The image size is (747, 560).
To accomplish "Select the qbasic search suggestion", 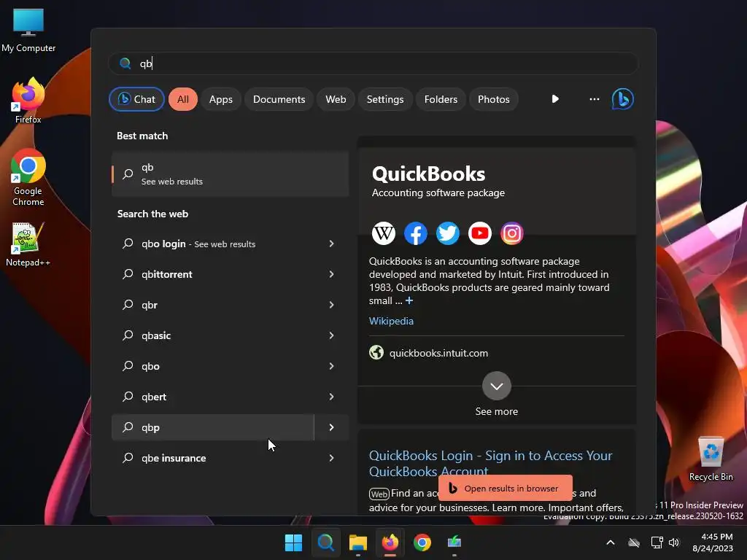I will 213,335.
